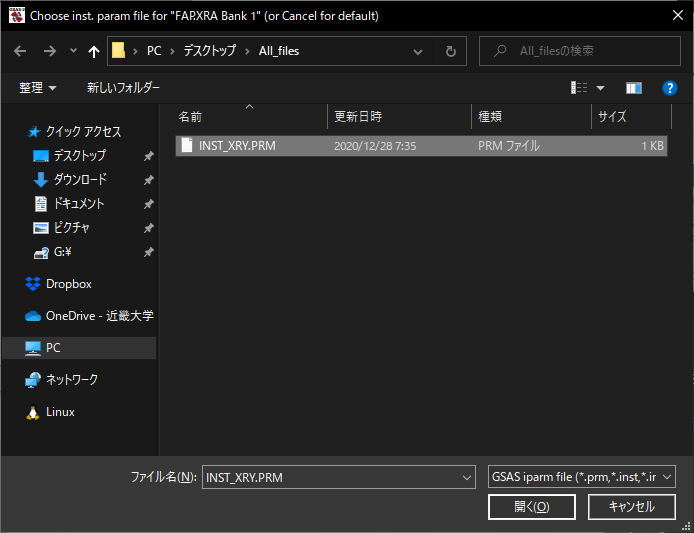Image resolution: width=694 pixels, height=533 pixels.
Task: Click the ネットワーク network icon
Action: [x=33, y=380]
